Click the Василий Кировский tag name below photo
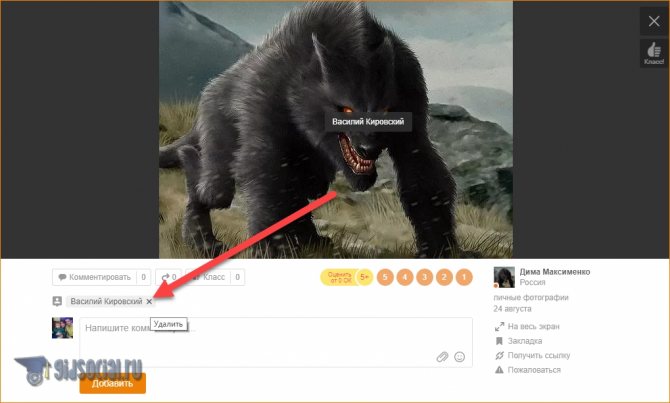This screenshot has width=670, height=403. (x=106, y=301)
